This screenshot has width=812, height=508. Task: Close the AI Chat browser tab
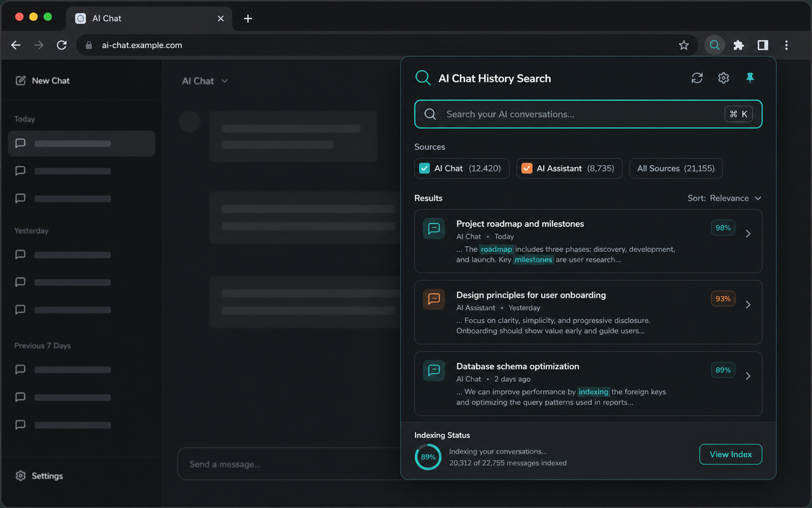pos(221,18)
